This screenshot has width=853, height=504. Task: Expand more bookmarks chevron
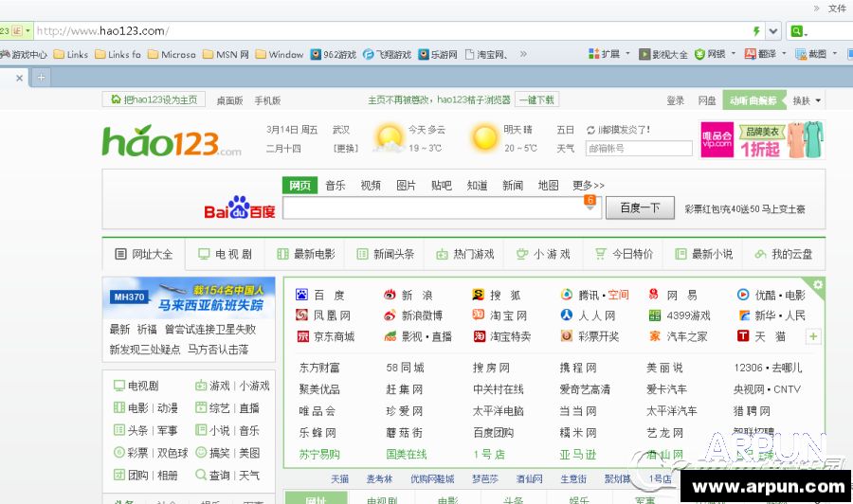[523, 54]
